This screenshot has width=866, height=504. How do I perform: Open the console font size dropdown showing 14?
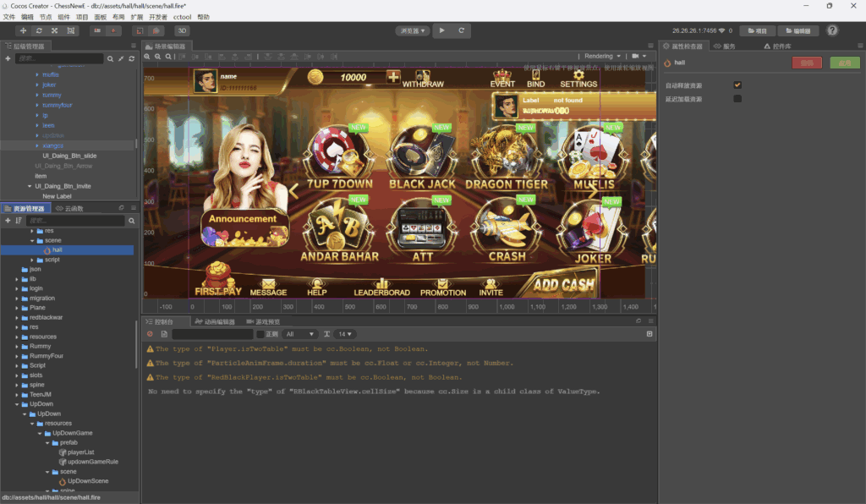tap(345, 334)
